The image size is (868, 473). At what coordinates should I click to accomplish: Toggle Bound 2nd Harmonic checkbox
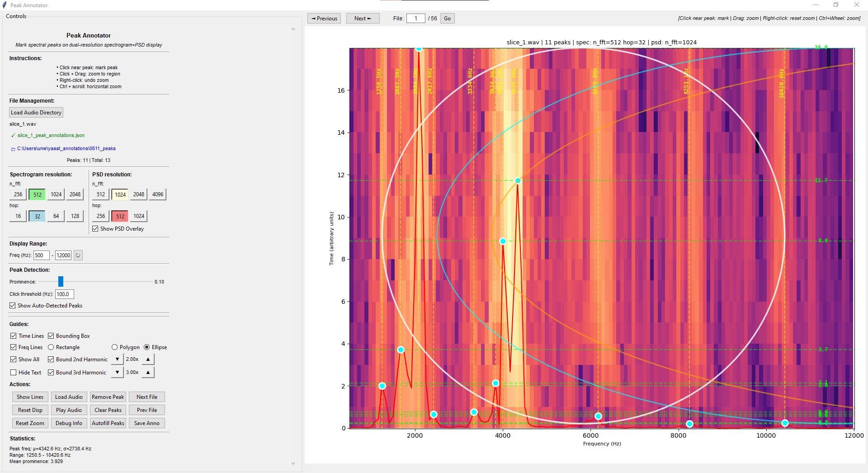coord(51,359)
